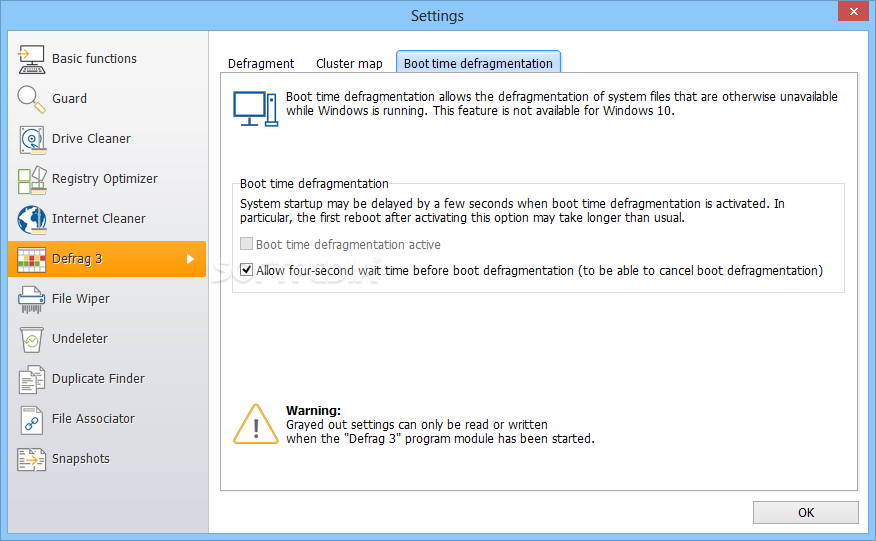Viewport: 876px width, 541px height.
Task: Toggle Boot time defragmentation active checkbox
Action: point(246,244)
